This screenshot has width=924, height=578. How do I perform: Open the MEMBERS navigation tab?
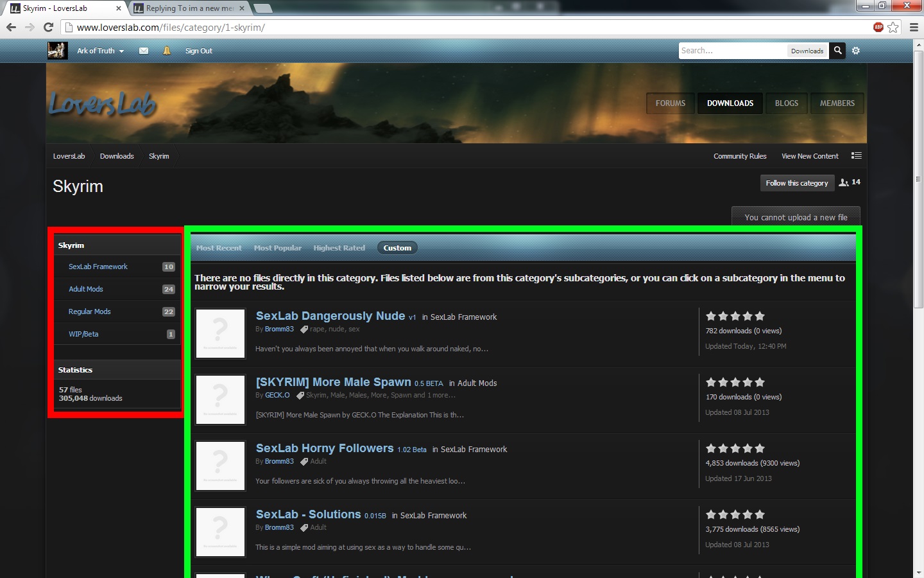837,103
